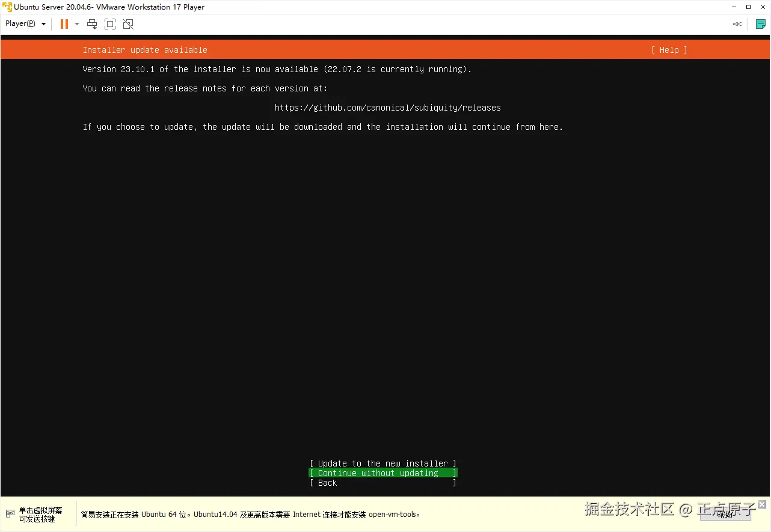Click the 'Version 23.10.1 of the installer' line
The height and width of the screenshot is (532, 771).
point(277,69)
